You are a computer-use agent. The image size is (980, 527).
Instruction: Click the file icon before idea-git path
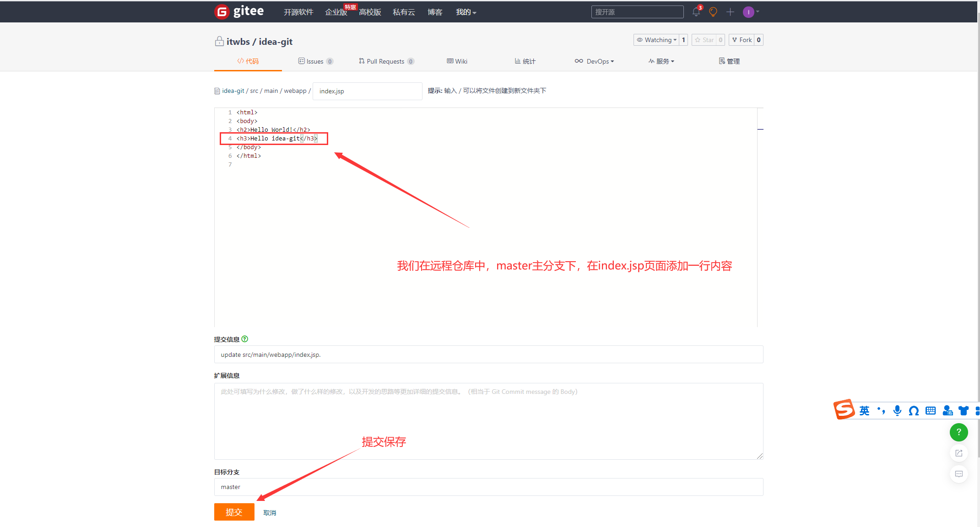[217, 91]
